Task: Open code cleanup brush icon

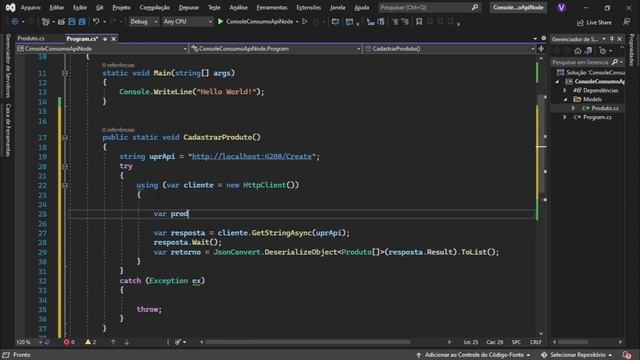Action: pyautogui.click(x=178, y=342)
